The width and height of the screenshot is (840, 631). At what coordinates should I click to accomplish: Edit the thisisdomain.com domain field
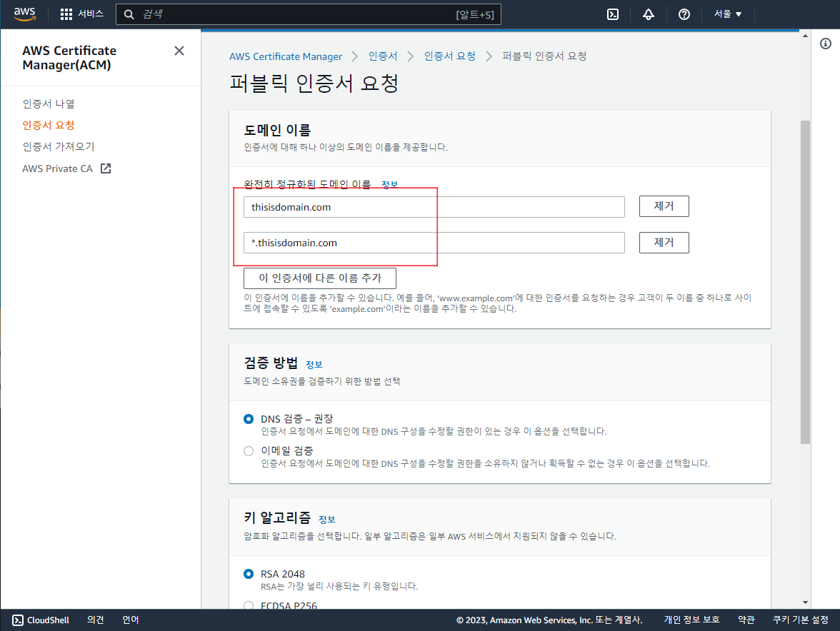(x=434, y=207)
